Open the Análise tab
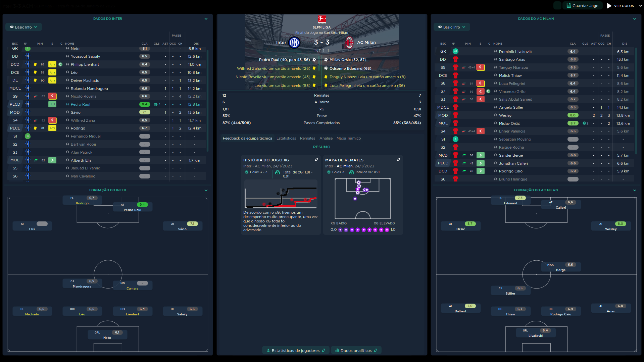This screenshot has height=362, width=644. [x=326, y=138]
